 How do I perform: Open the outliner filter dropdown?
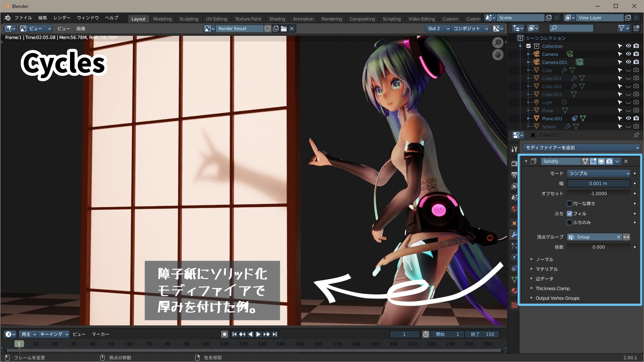pyautogui.click(x=623, y=28)
